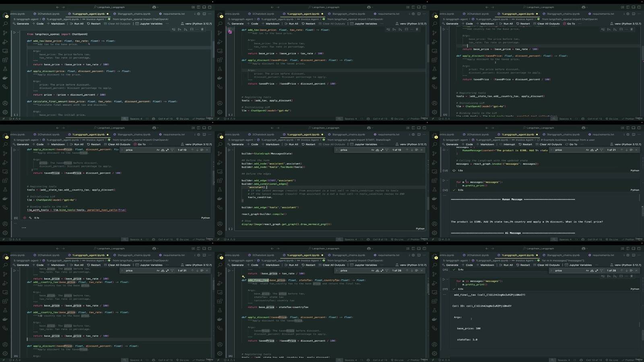Docker icon in window with find 1 of 31

tap(5, 319)
